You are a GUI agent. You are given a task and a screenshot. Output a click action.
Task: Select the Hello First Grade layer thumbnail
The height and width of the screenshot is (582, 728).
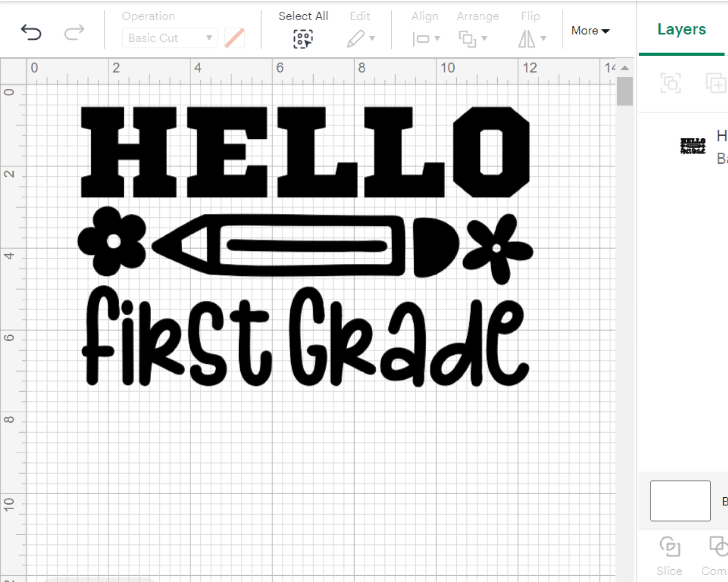coord(693,146)
